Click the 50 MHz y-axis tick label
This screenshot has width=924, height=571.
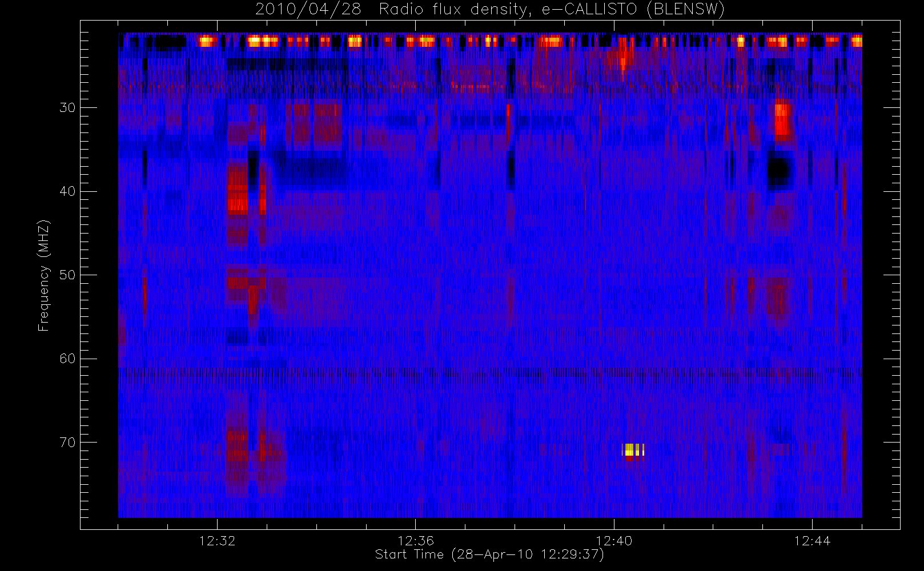pyautogui.click(x=67, y=275)
